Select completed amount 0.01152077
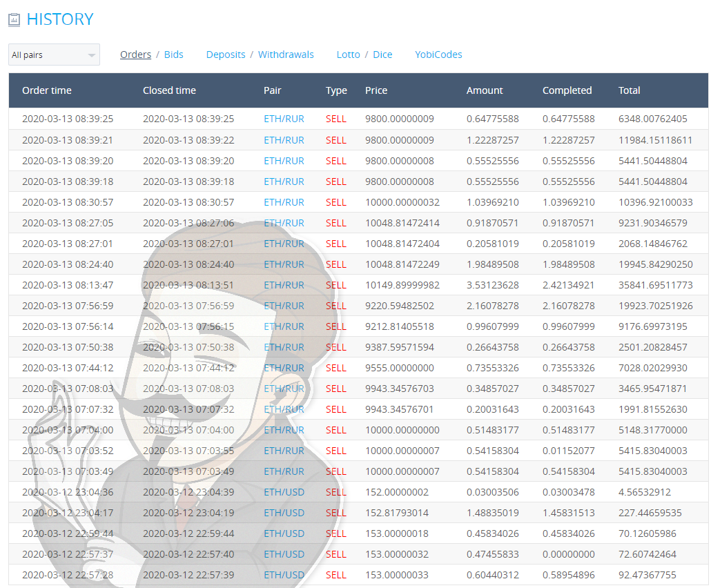 [x=569, y=451]
